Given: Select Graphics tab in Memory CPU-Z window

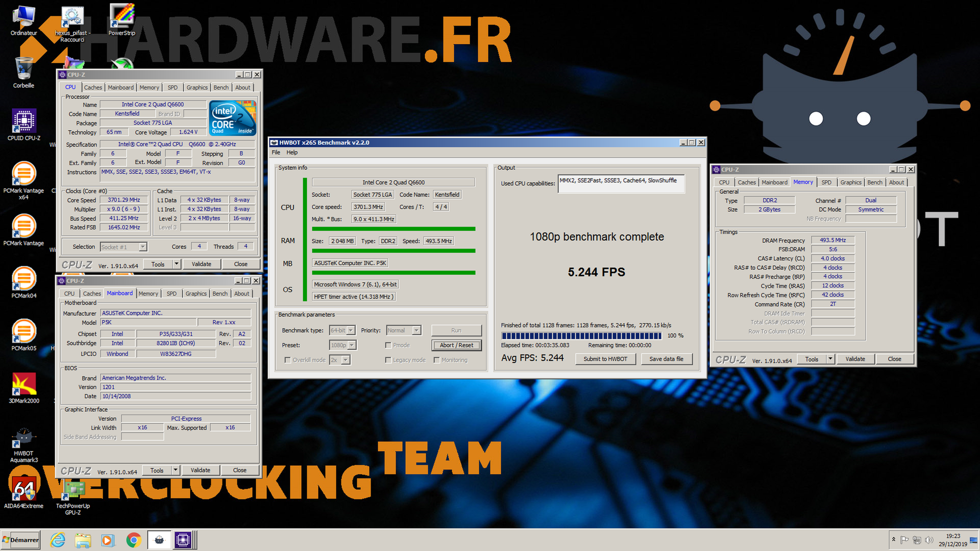Looking at the screenshot, I should point(851,183).
